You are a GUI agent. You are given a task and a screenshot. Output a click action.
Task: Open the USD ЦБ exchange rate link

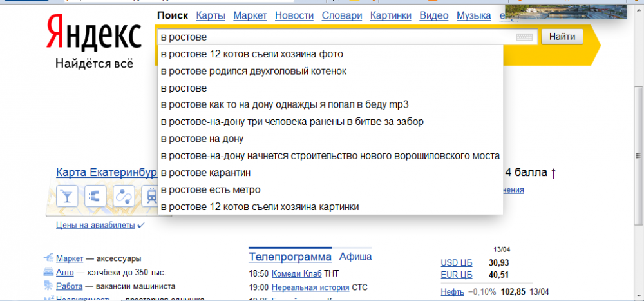point(456,262)
